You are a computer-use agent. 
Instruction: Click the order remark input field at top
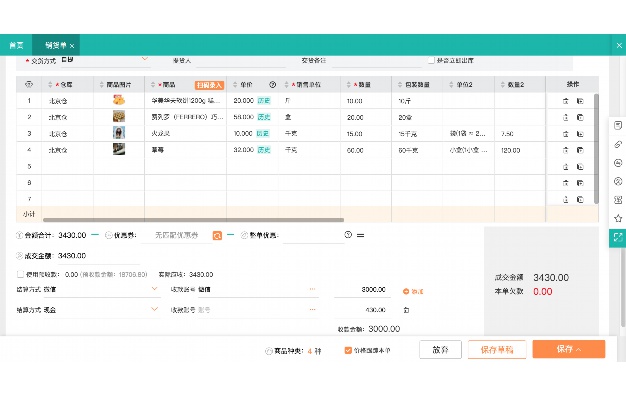coord(376,61)
